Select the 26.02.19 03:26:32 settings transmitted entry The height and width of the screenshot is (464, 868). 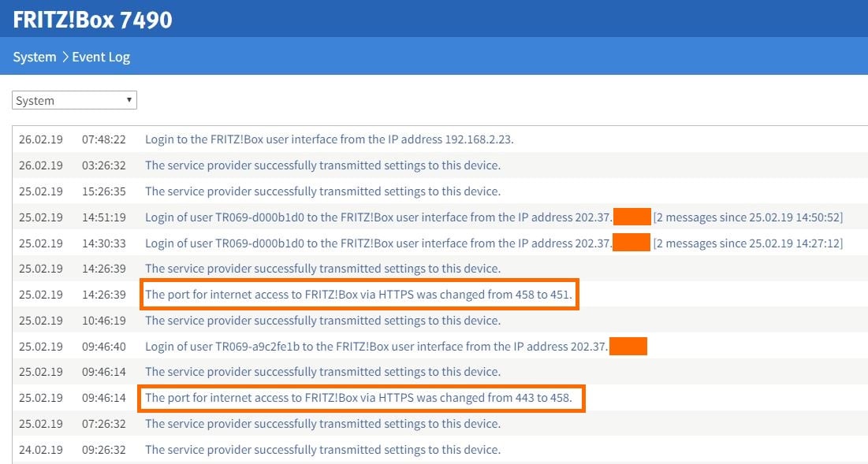pyautogui.click(x=440, y=165)
